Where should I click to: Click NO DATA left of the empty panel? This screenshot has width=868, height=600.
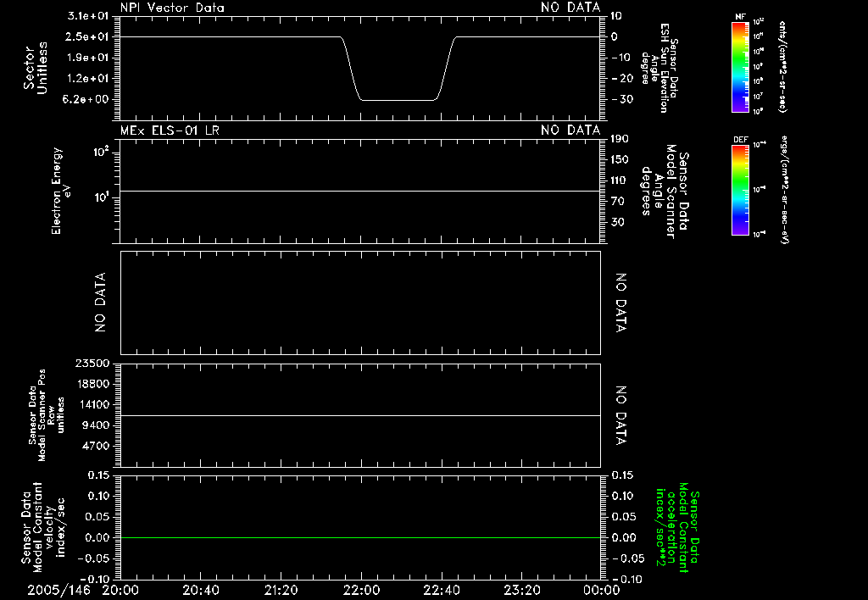(x=100, y=303)
